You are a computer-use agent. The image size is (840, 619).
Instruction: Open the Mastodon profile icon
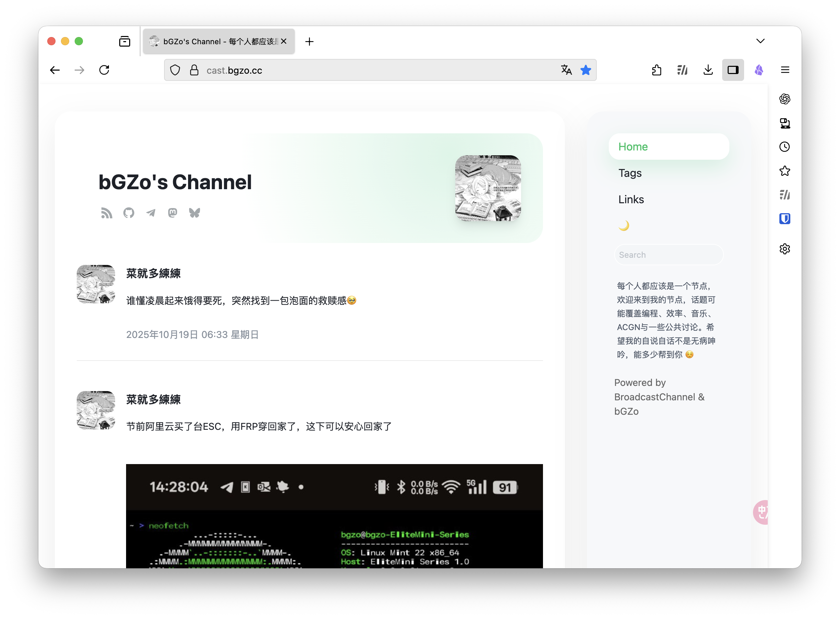[x=172, y=213]
